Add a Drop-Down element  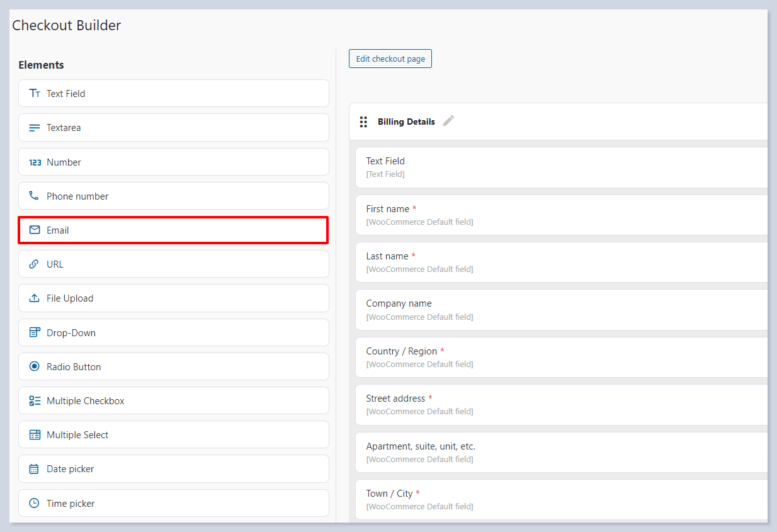tap(173, 332)
